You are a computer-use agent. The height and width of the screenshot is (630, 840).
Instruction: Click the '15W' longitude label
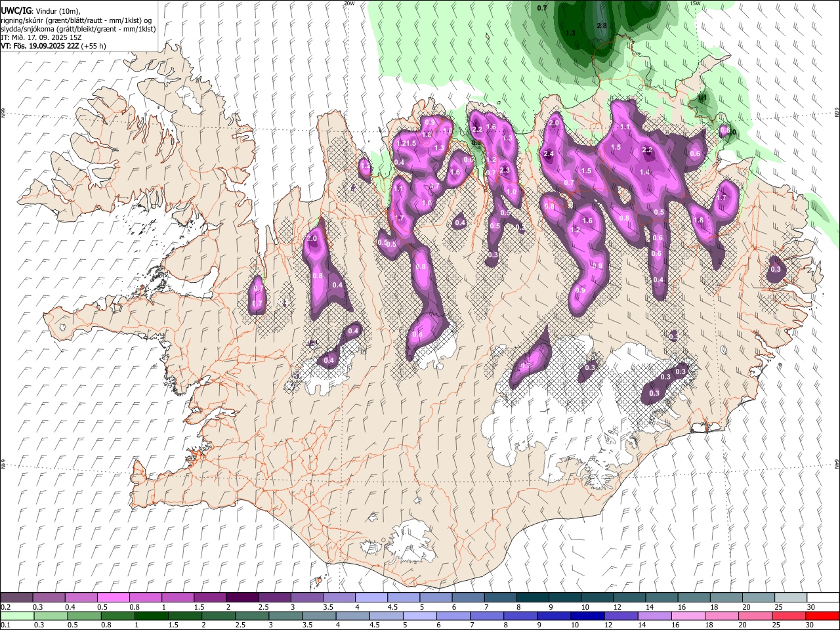point(695,3)
